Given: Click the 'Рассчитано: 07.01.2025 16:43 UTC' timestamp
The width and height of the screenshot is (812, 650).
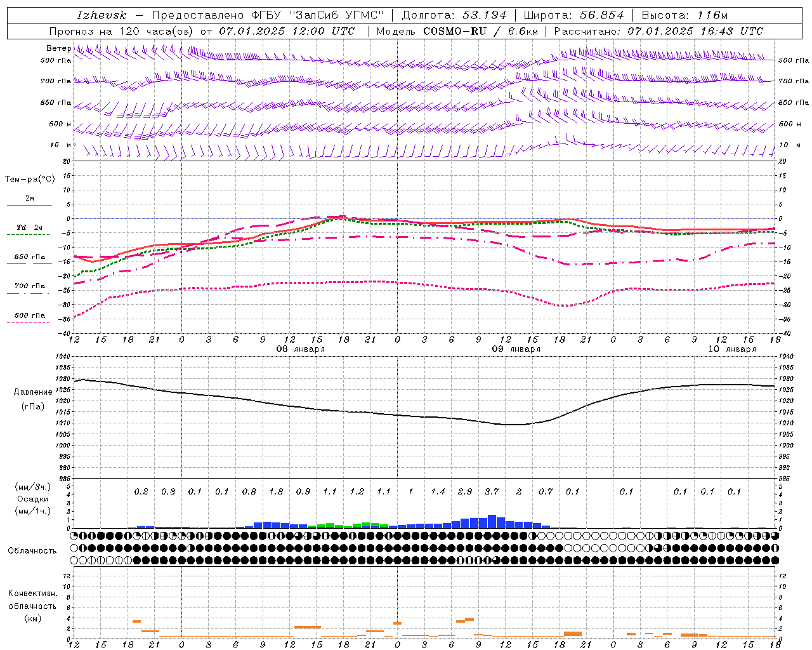Looking at the screenshot, I should [x=658, y=31].
